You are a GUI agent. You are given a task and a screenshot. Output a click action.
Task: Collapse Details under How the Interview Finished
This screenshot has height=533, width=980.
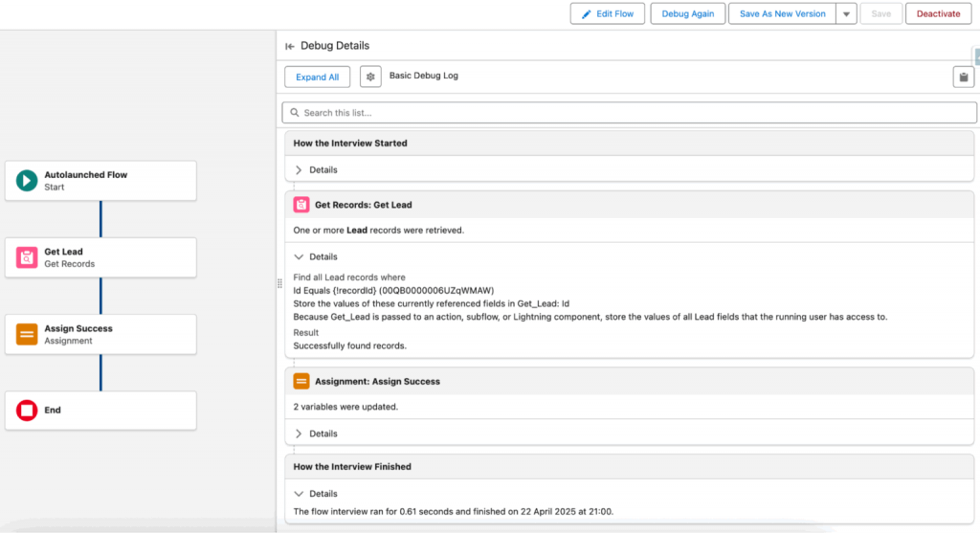[x=299, y=494]
